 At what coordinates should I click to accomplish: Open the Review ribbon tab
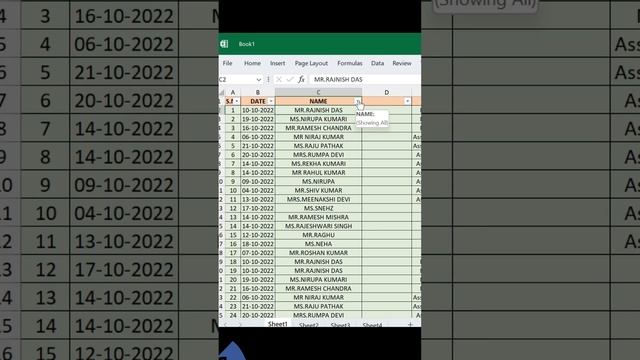(402, 63)
